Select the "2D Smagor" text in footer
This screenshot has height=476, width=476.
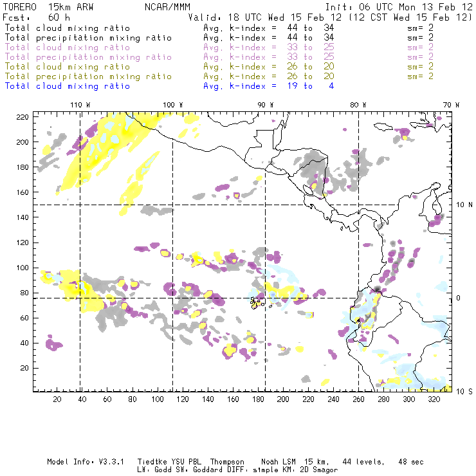(x=319, y=470)
